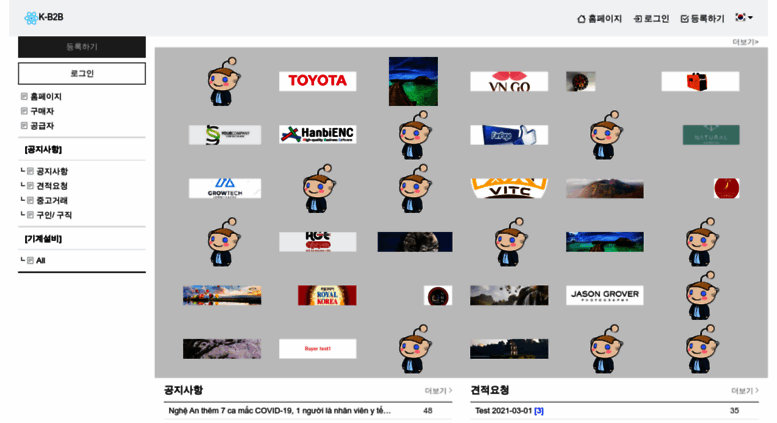Open the NATURAL green logo
This screenshot has height=423, width=777.
pos(711,135)
